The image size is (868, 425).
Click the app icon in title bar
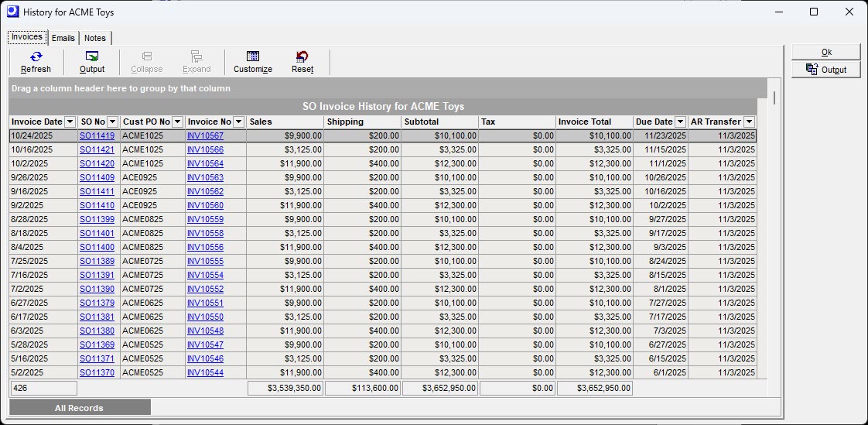(12, 12)
